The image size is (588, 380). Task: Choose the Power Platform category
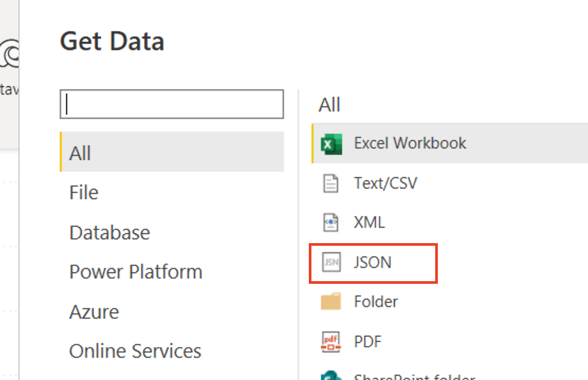coord(135,272)
